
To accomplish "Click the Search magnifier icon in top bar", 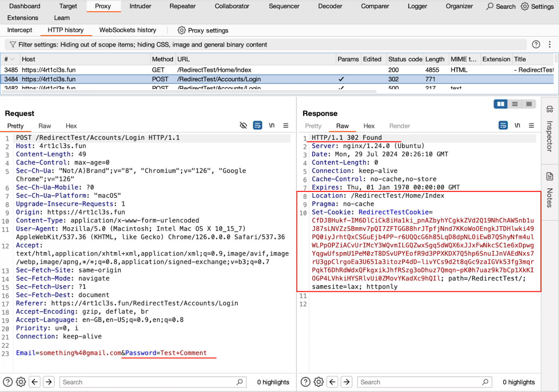I will click(x=489, y=6).
